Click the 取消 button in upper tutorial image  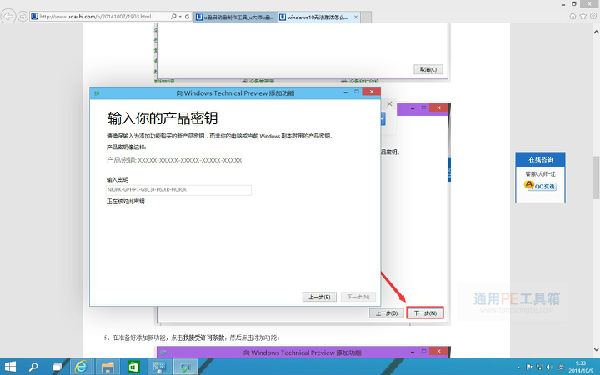[428, 69]
